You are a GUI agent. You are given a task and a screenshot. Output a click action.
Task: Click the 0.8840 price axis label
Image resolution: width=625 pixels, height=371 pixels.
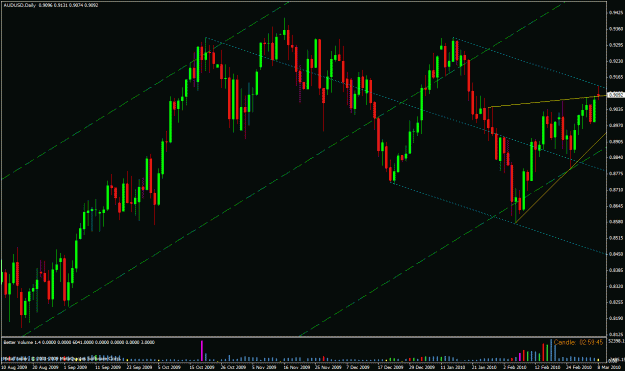point(616,157)
